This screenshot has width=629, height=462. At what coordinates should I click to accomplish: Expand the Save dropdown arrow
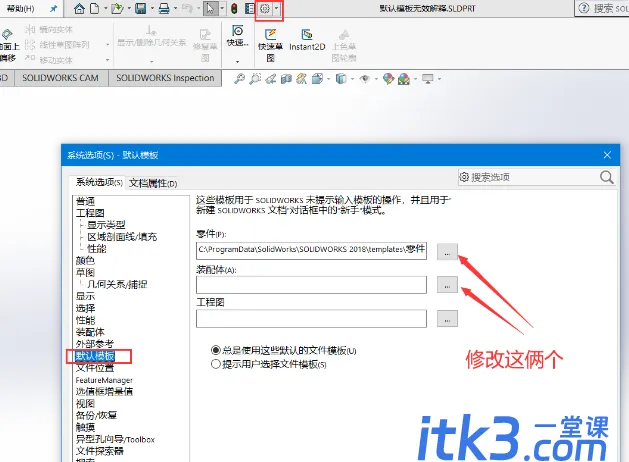[x=152, y=8]
